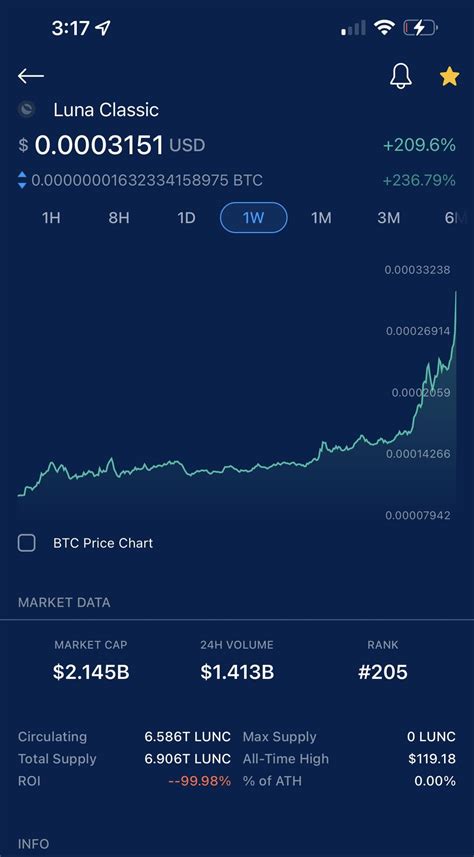Select the 1D timeframe

click(x=186, y=218)
